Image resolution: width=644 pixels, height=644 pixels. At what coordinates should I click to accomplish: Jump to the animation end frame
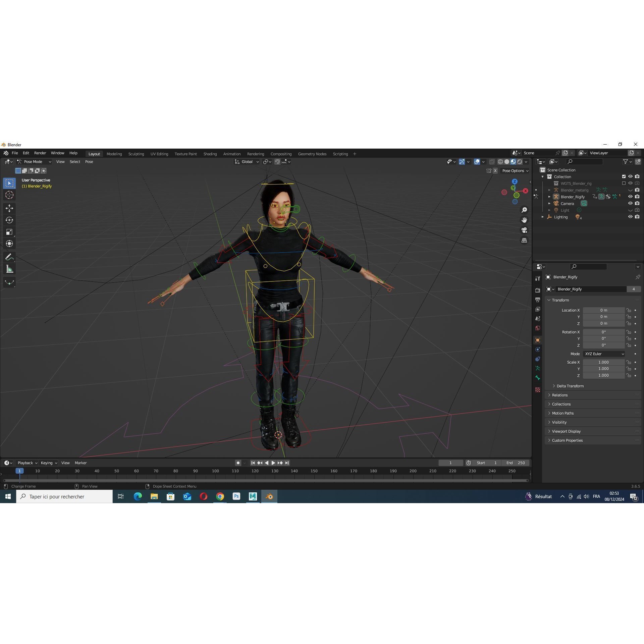[x=287, y=463]
